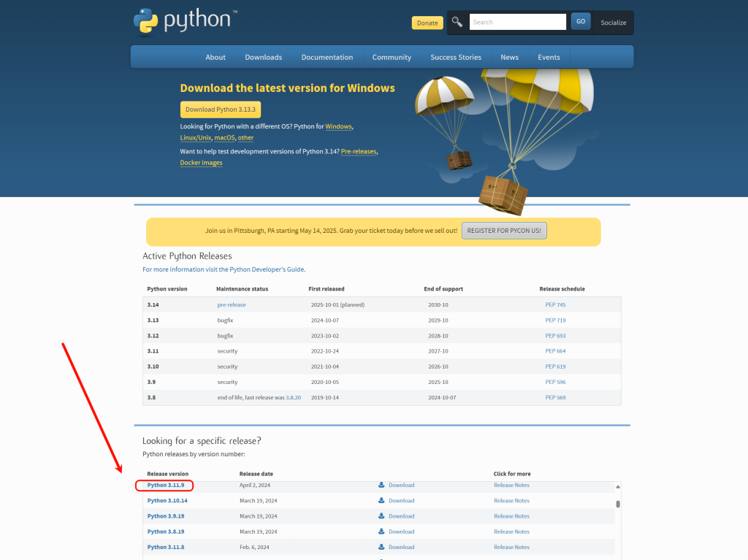The height and width of the screenshot is (560, 748).
Task: Click the Donate button
Action: (x=427, y=23)
